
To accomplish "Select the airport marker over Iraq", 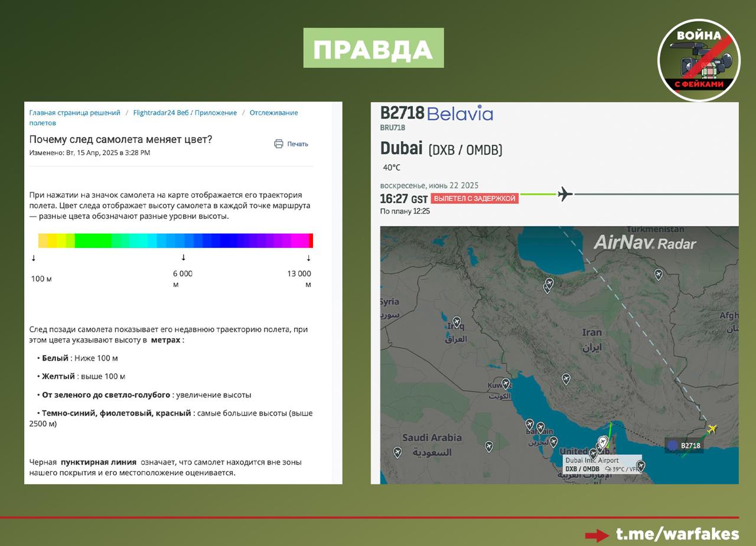I will pos(457,323).
